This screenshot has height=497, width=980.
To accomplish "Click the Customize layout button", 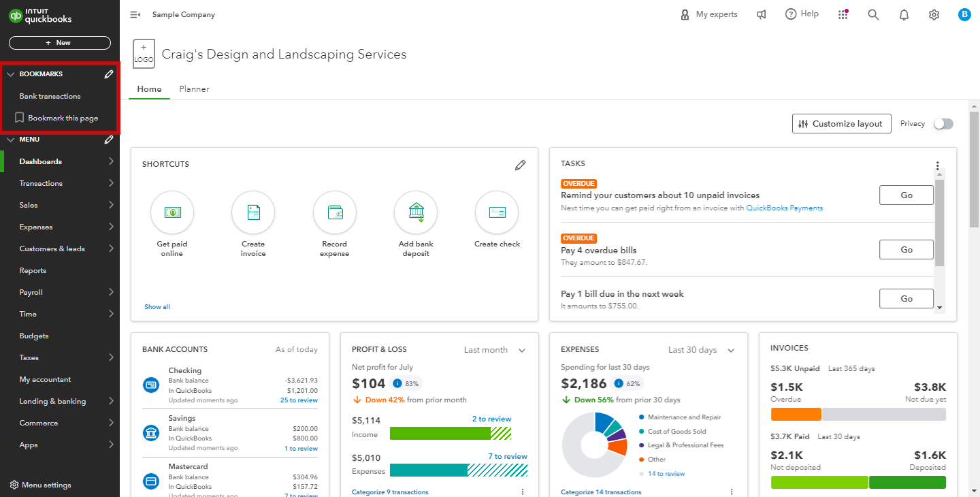I will (842, 124).
